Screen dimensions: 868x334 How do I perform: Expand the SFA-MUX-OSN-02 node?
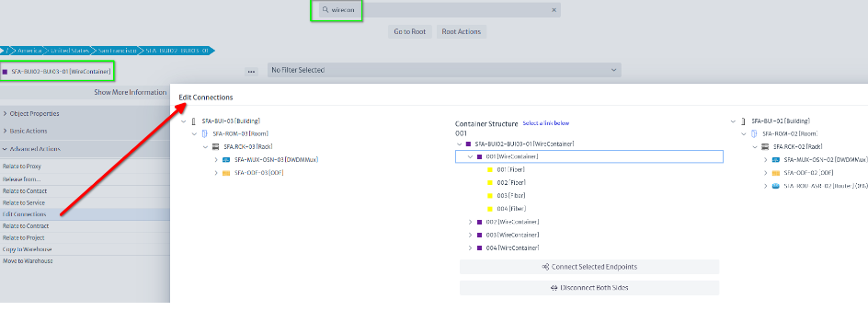click(766, 159)
